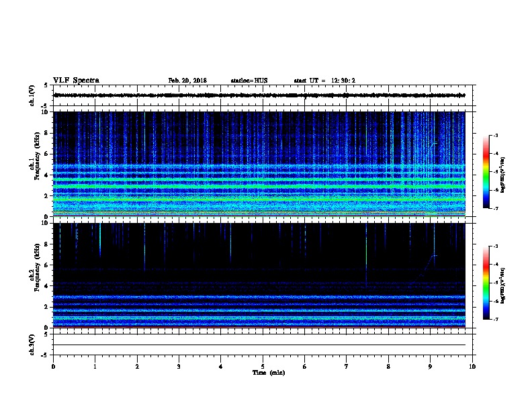
Task: Click the ch.2 spectrogram color scale bar
Action: pyautogui.click(x=486, y=283)
